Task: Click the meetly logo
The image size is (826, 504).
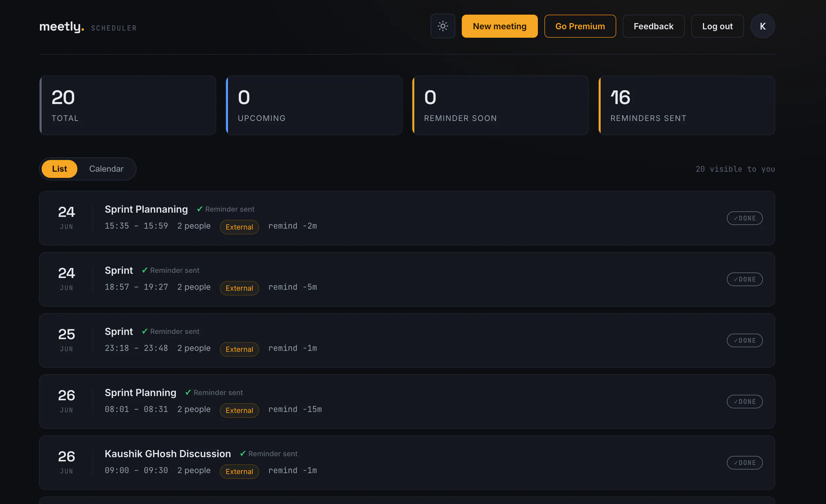Action: 62,26
